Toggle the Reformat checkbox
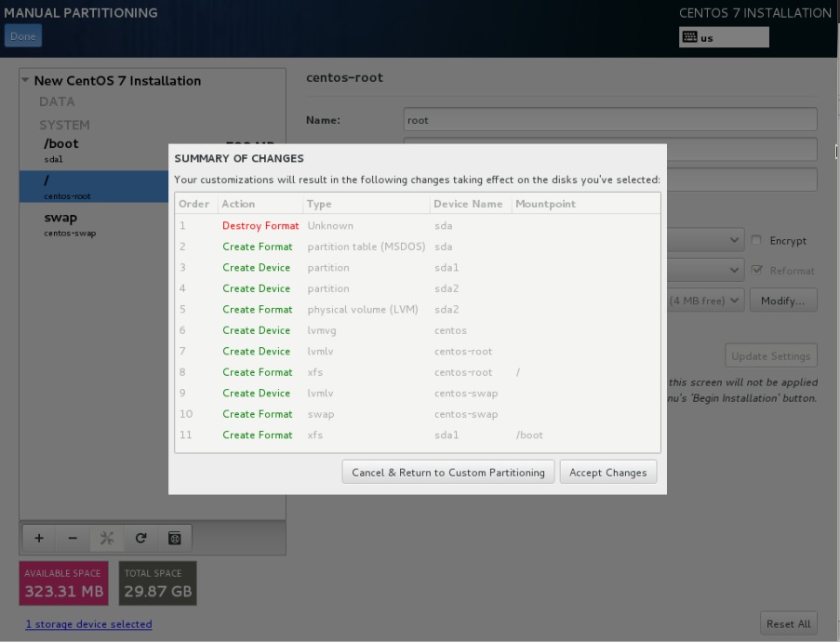Viewport: 840px width, 642px height. 756,270
